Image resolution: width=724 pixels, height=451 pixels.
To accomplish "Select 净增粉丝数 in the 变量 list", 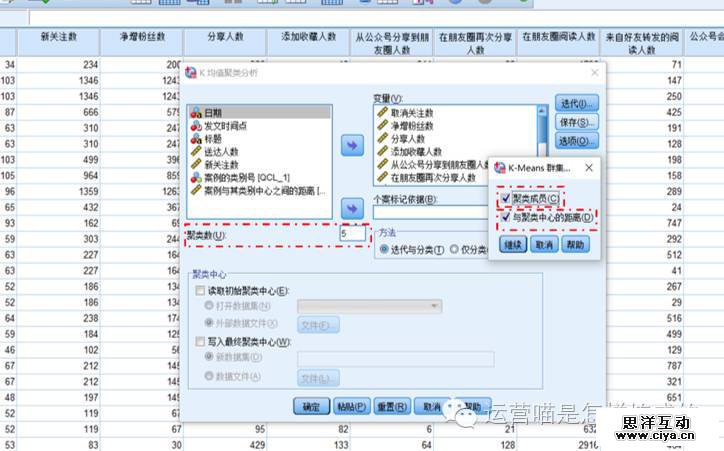I will tap(406, 126).
